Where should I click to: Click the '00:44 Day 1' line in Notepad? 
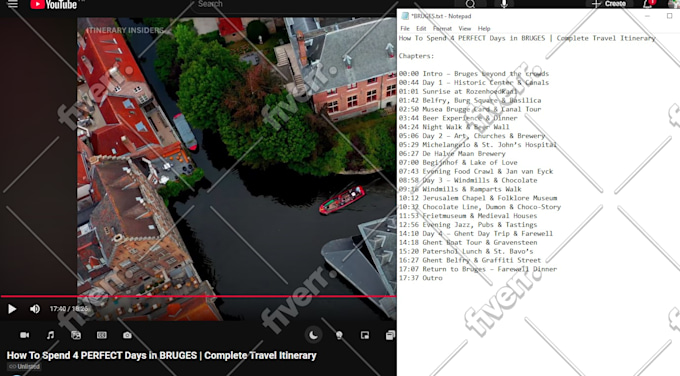tap(474, 82)
